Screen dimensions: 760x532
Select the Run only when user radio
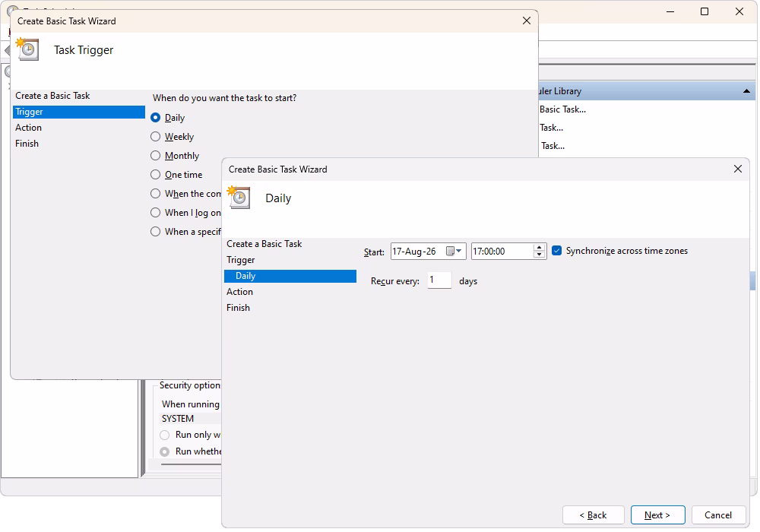(x=165, y=435)
